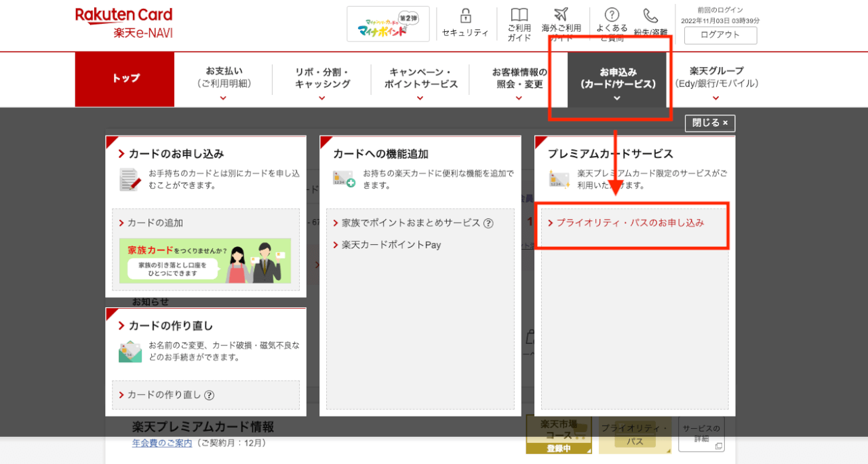Click the card reissue envelope icon
The image size is (868, 464).
click(x=130, y=351)
